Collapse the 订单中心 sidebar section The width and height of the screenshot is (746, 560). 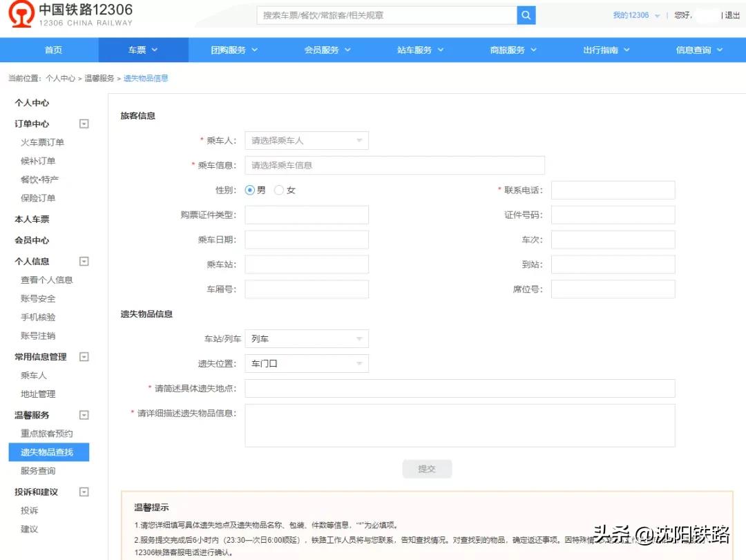[84, 124]
